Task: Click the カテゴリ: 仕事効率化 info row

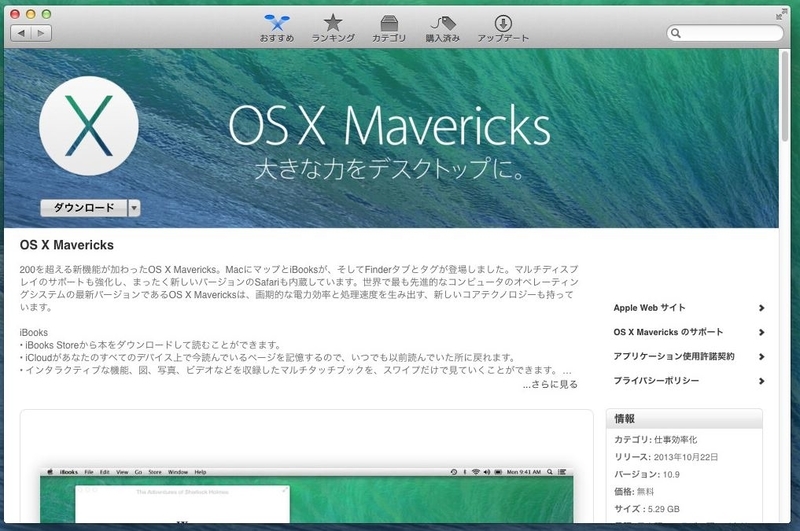Action: tap(656, 439)
